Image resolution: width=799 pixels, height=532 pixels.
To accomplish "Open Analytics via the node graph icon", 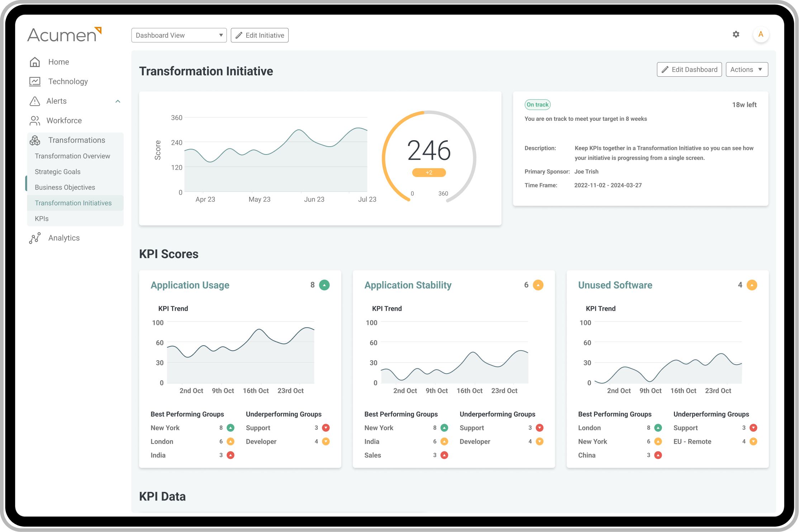I will [35, 238].
